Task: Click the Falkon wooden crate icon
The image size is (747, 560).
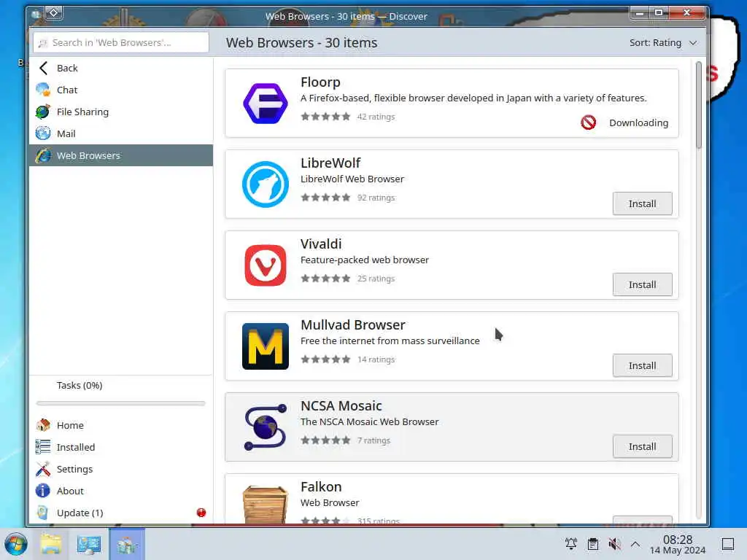Action: [x=266, y=505]
